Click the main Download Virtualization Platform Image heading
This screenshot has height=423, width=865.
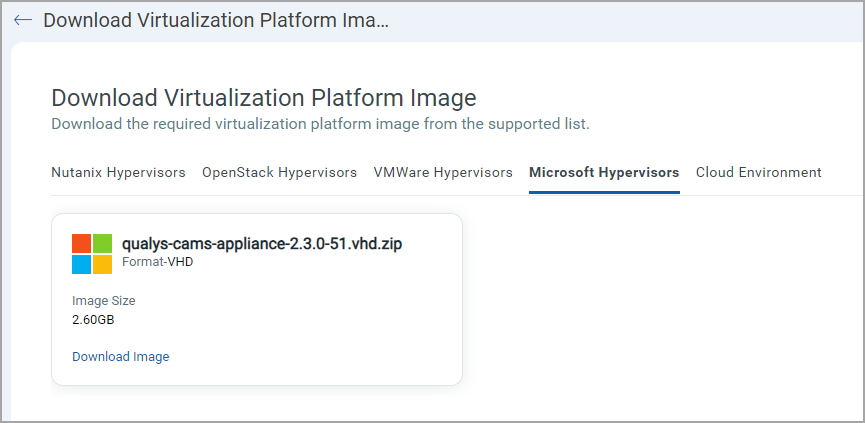(x=263, y=98)
